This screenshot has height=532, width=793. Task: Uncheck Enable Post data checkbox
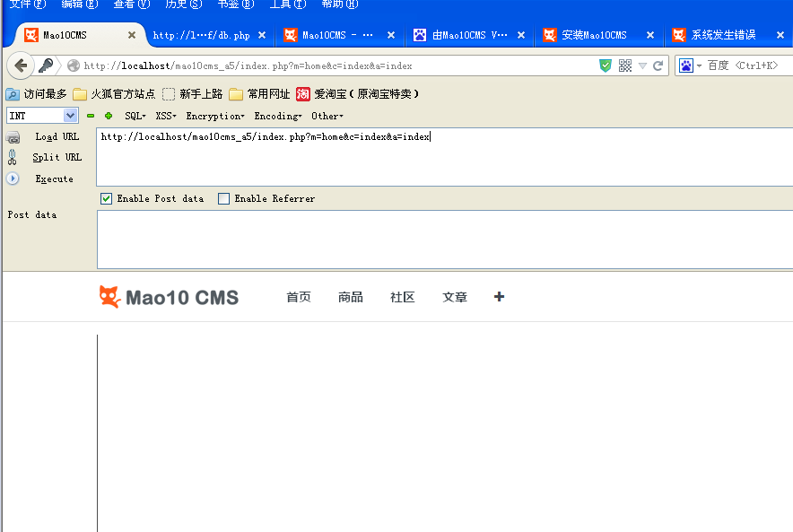106,199
